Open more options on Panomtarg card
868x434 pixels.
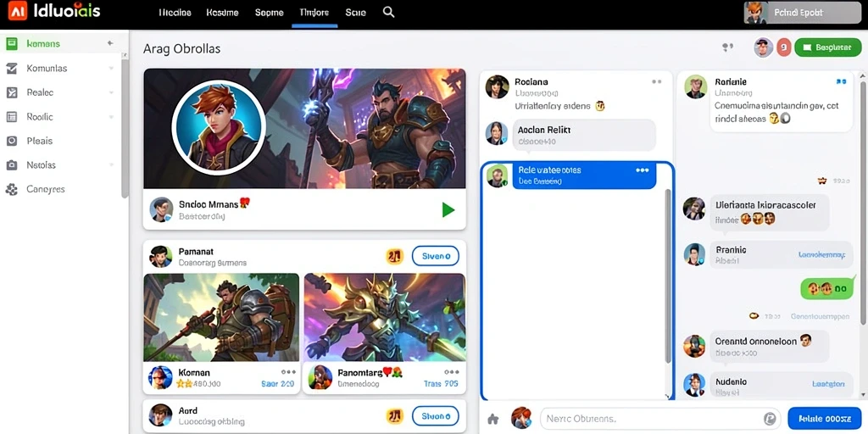point(452,373)
